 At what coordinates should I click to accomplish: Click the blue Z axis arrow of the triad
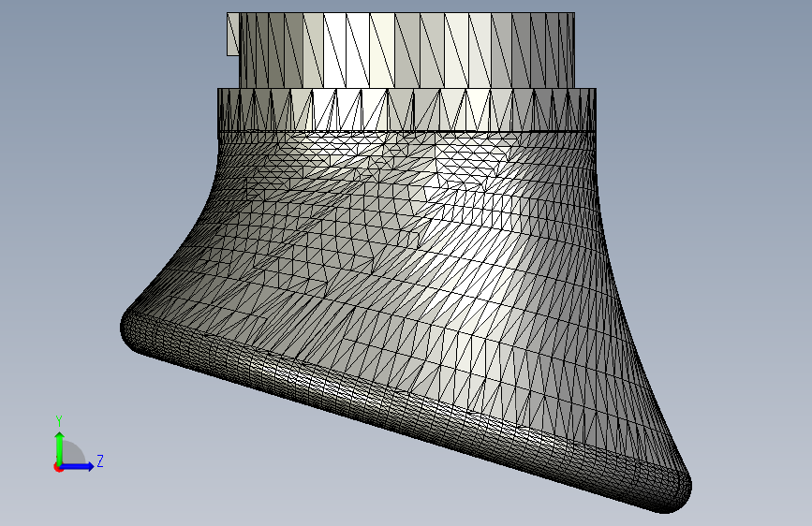click(77, 466)
